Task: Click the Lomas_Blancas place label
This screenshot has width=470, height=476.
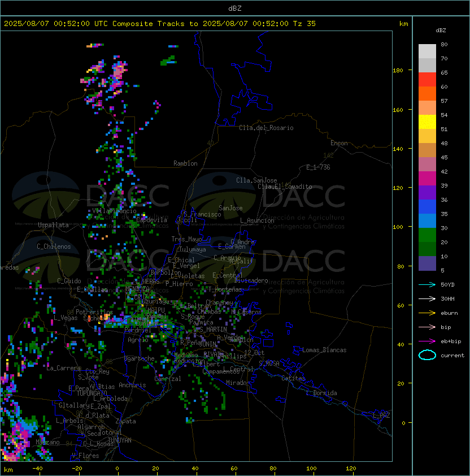Action: 324,350
